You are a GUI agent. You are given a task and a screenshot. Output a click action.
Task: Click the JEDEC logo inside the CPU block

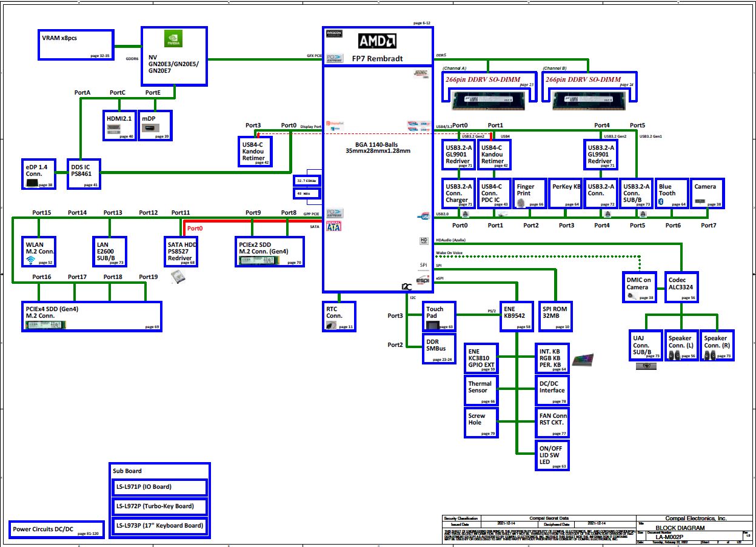tap(421, 73)
